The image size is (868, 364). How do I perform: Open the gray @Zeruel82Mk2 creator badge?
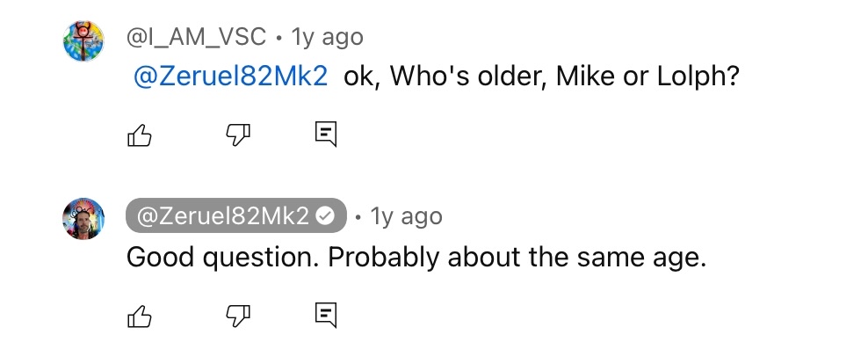236,215
